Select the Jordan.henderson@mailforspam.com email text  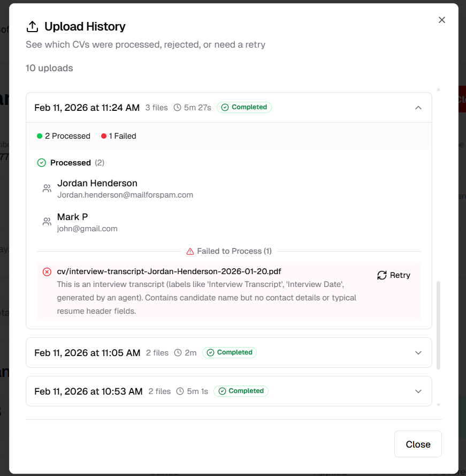click(x=125, y=195)
